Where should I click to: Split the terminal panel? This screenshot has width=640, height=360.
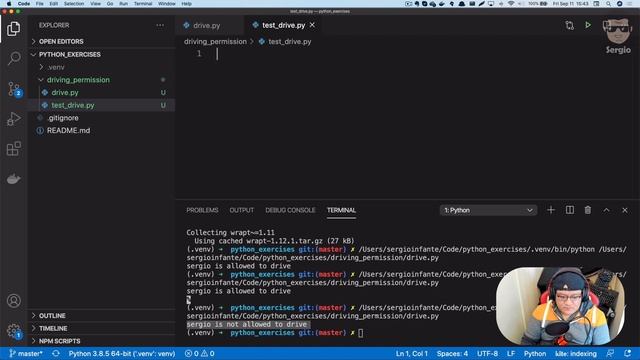pos(569,210)
